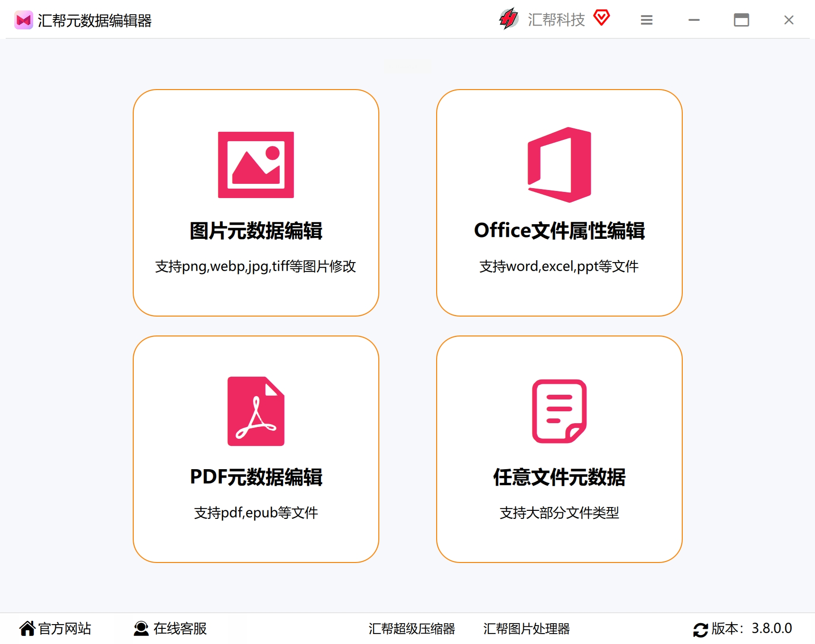Open Office文件属性编辑 heading
815x644 pixels.
[x=559, y=231]
